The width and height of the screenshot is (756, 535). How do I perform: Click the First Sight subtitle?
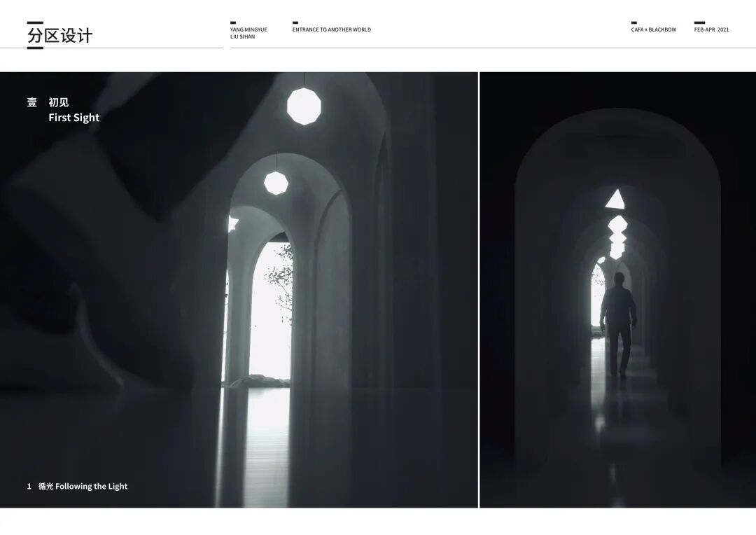point(73,118)
